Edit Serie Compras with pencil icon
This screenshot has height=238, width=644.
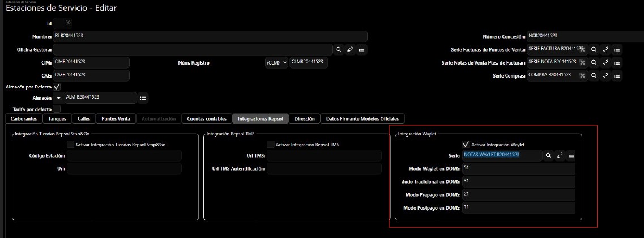[x=605, y=75]
